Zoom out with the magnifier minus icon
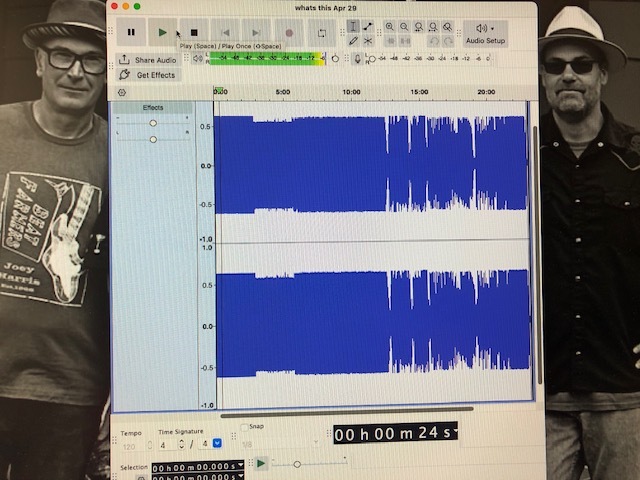Image resolution: width=640 pixels, height=480 pixels. (404, 27)
